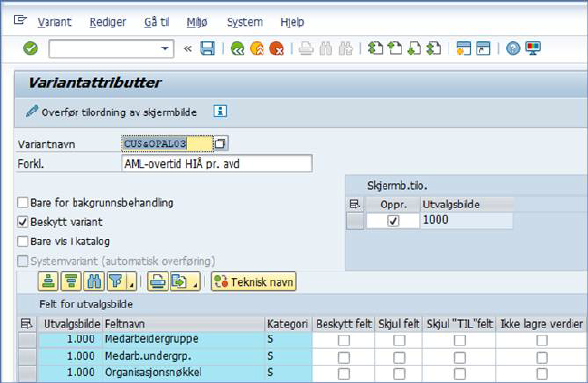Screen dimensions: 588x383
Task: Open the Gå til menu
Action: coord(157,22)
